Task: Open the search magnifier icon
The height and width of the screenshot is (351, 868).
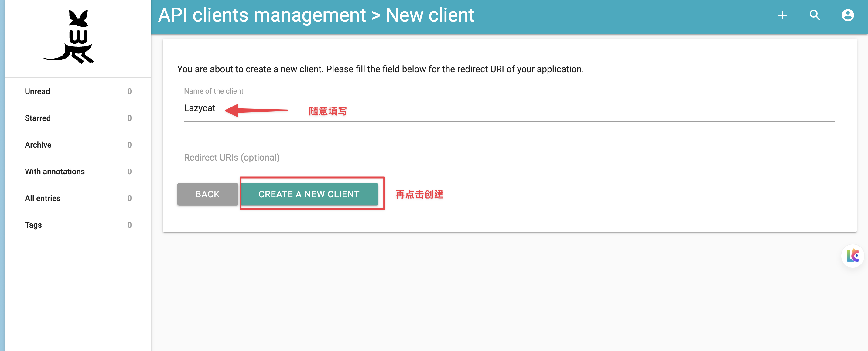Action: [x=815, y=15]
